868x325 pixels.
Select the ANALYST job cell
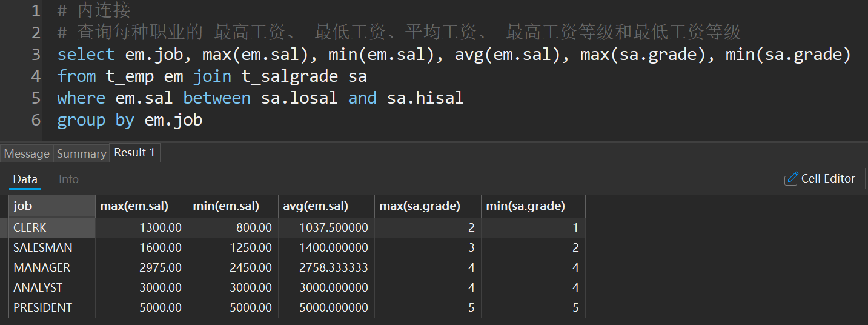[52, 287]
